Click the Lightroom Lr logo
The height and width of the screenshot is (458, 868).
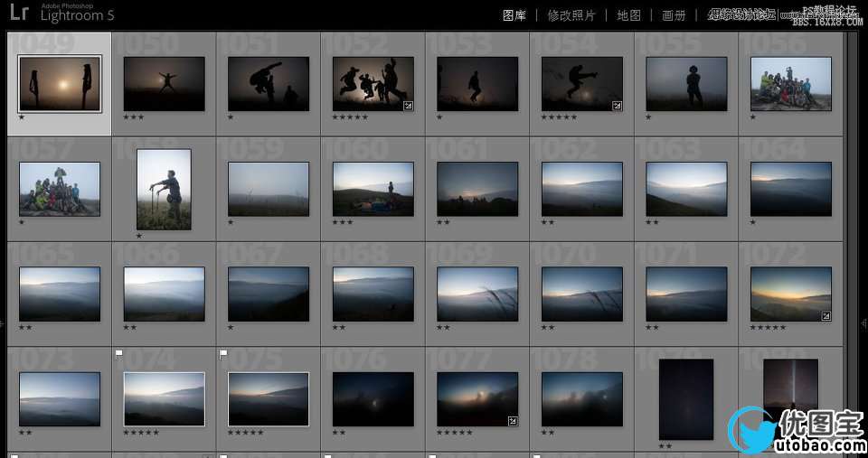(x=19, y=13)
